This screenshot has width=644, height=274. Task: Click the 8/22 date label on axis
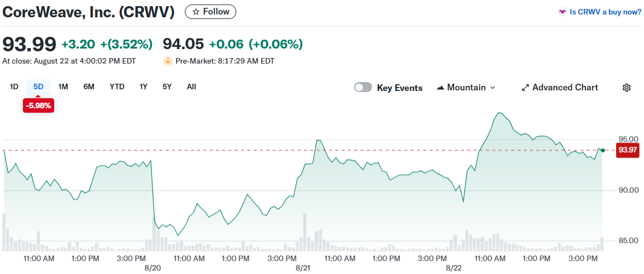454,268
